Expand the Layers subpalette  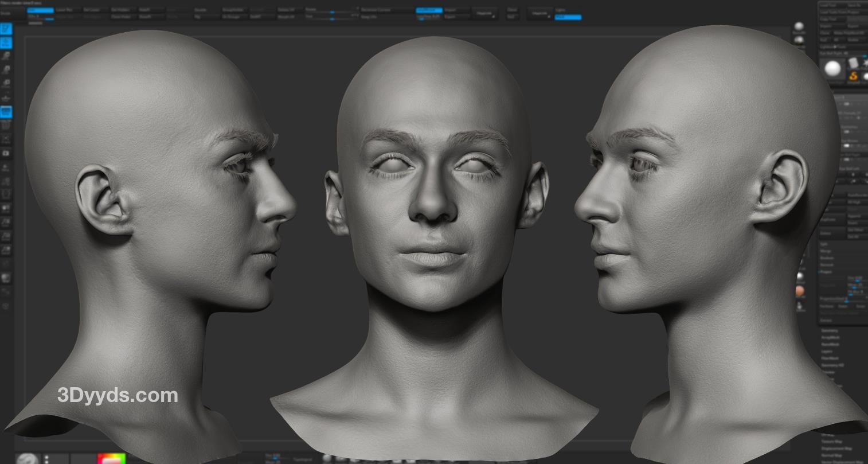click(x=826, y=351)
